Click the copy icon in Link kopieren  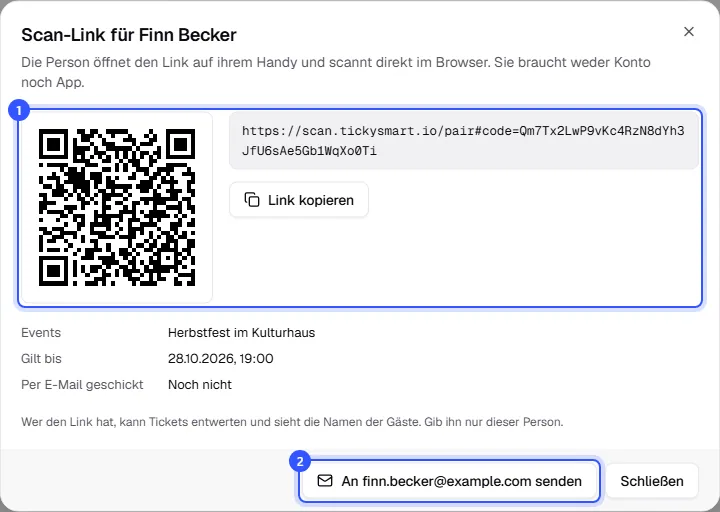(x=252, y=200)
